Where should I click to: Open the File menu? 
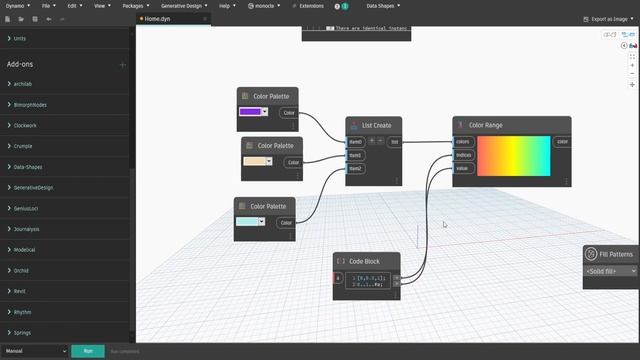(49, 6)
